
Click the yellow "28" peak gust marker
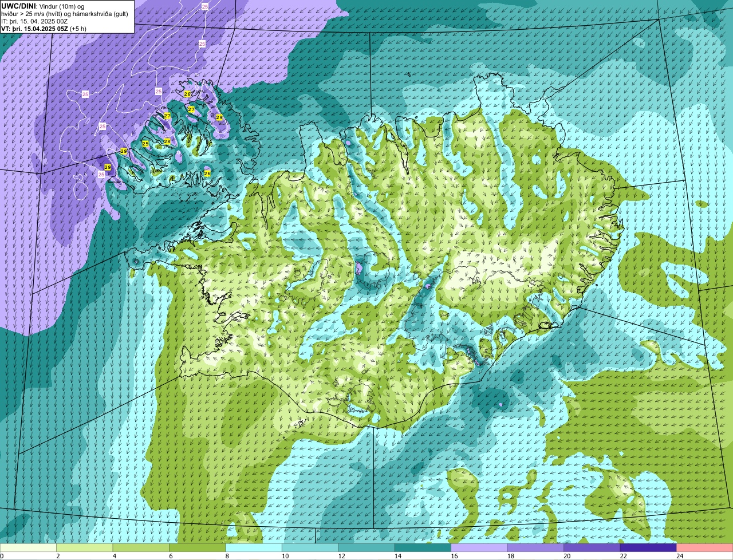click(167, 141)
